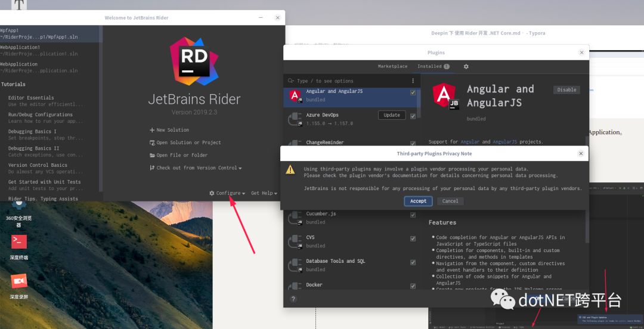Select the Docker plugin icon
Viewport: 644px width, 329px height.
click(x=295, y=287)
